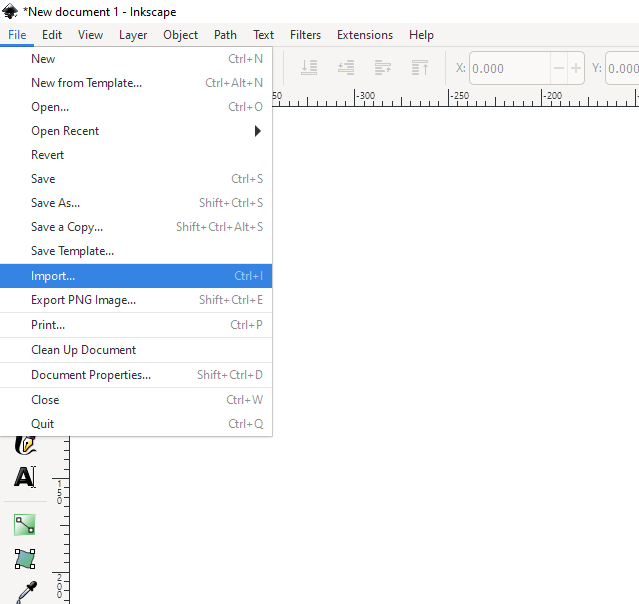639x604 pixels.
Task: Click the raise selection to top icon
Action: (x=420, y=68)
